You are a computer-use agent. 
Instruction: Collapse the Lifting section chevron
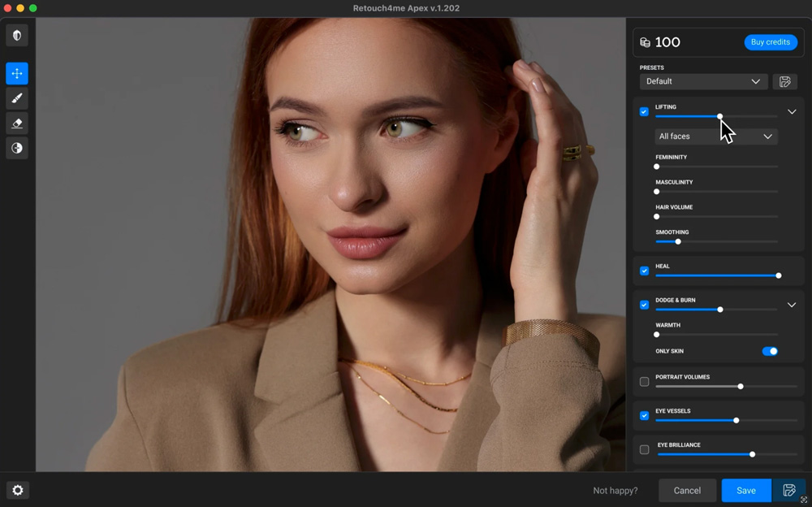(x=792, y=112)
